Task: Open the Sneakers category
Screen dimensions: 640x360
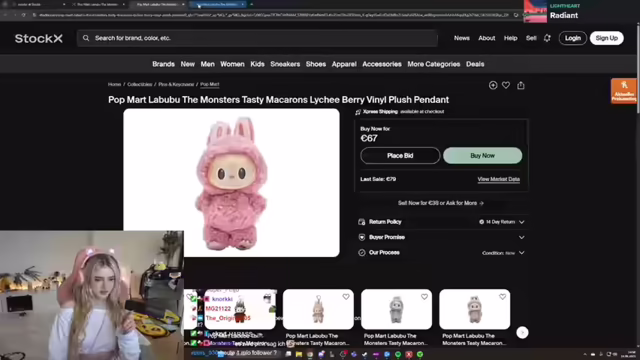Action: [x=285, y=64]
